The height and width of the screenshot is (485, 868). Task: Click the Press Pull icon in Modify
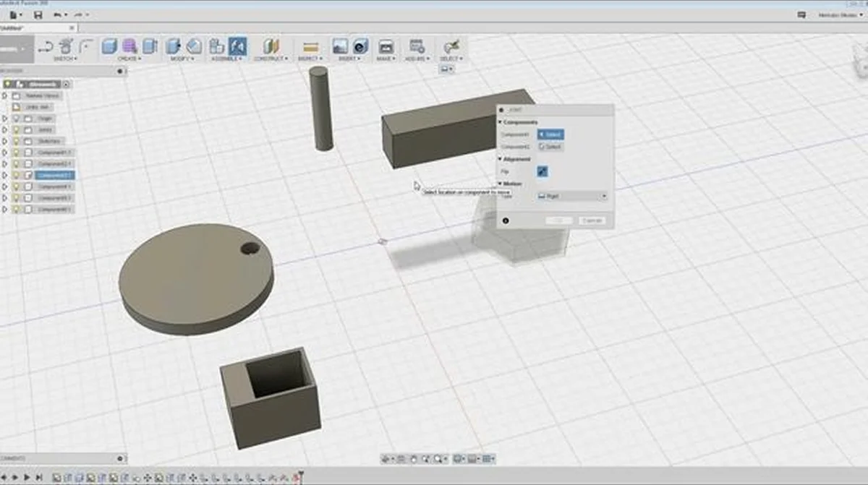tap(174, 46)
